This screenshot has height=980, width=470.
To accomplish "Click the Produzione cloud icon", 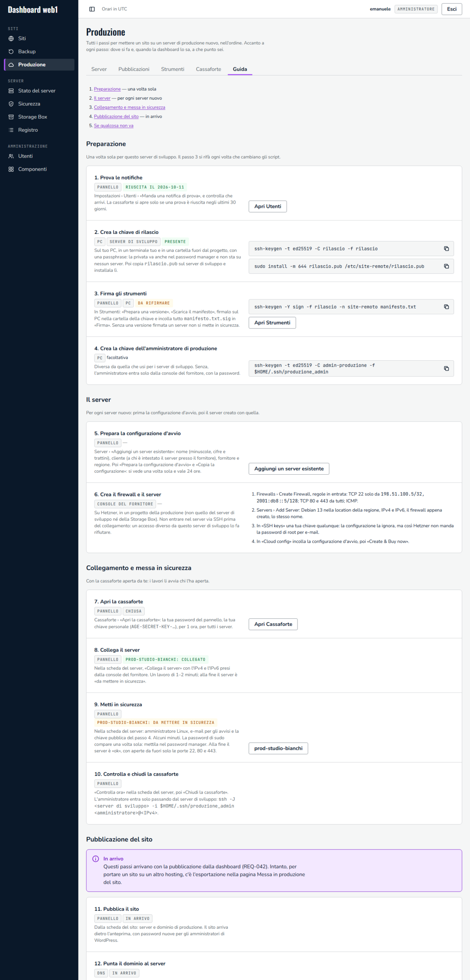I will click(x=11, y=65).
